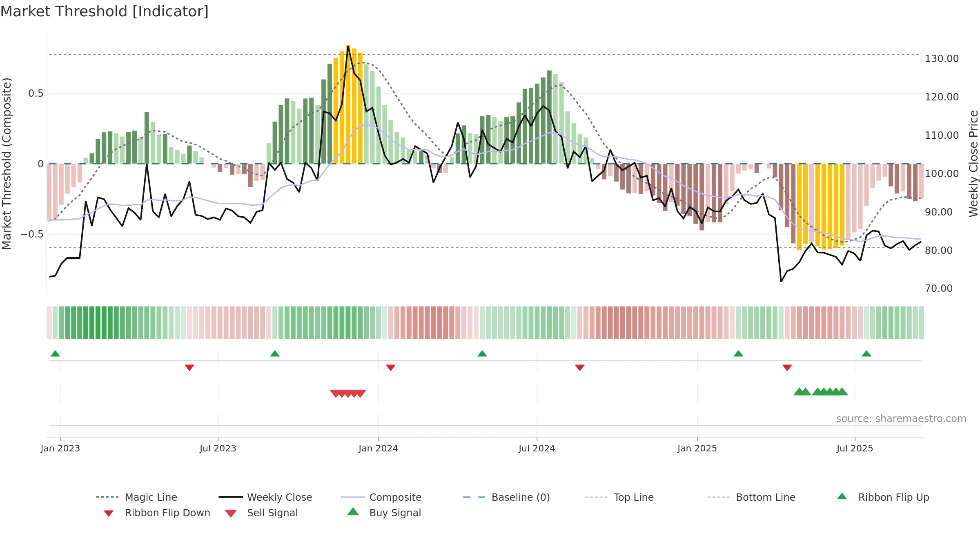This screenshot has height=551, width=980.
Task: Toggle the Ribbon Flip Up legend entry
Action: [883, 497]
